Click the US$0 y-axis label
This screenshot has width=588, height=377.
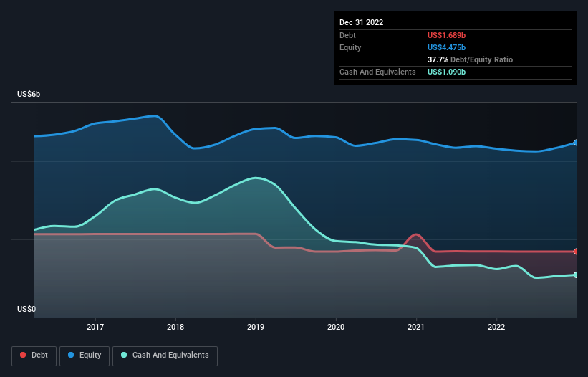click(26, 309)
